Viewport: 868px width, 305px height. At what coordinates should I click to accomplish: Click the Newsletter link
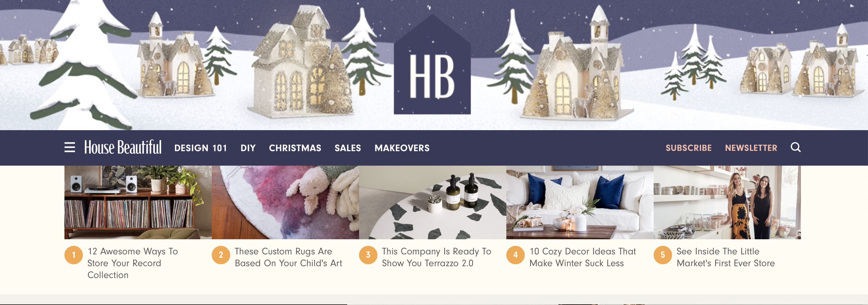tap(751, 148)
